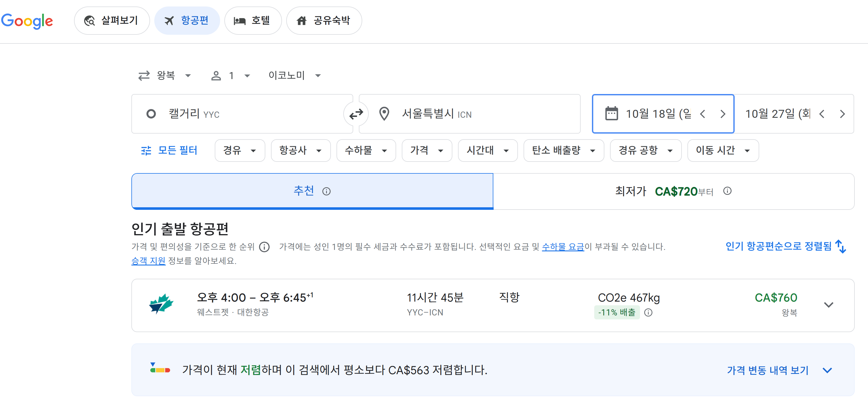Click the WestJet airline logo
The height and width of the screenshot is (401, 868).
click(x=161, y=304)
